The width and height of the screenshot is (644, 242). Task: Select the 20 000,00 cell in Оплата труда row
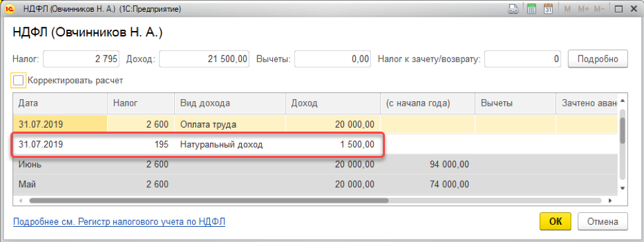point(333,124)
